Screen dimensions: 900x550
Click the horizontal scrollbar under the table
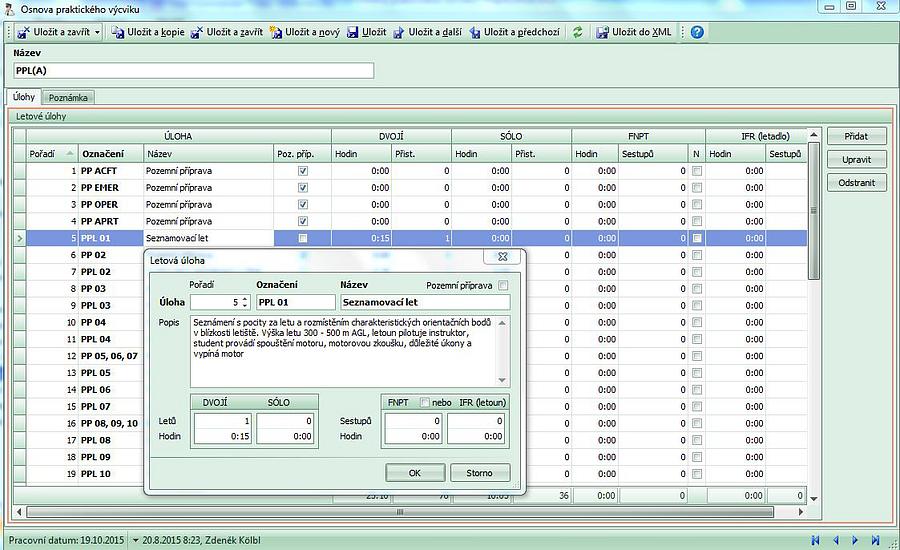pyautogui.click(x=400, y=512)
